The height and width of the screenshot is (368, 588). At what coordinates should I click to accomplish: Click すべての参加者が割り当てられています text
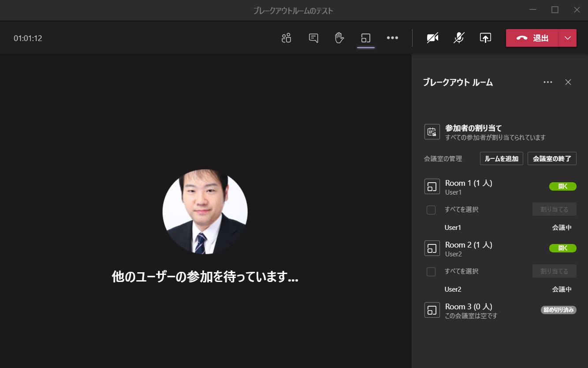(x=495, y=138)
